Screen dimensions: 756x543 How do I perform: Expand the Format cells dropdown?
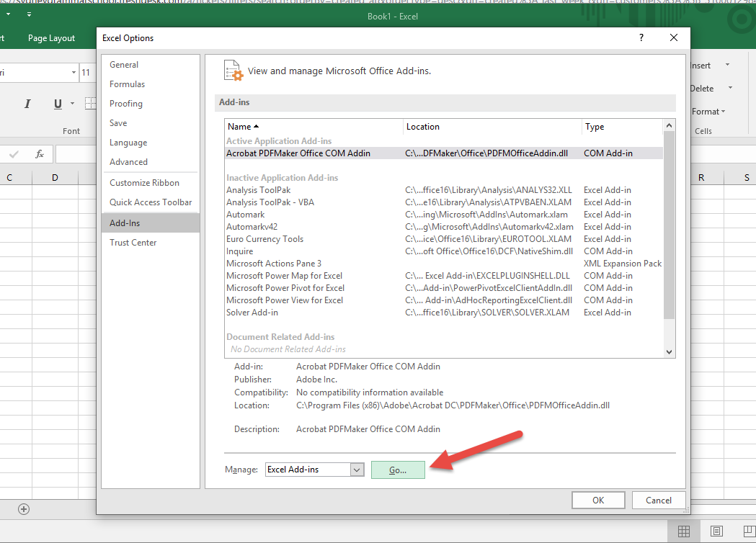[x=723, y=112]
